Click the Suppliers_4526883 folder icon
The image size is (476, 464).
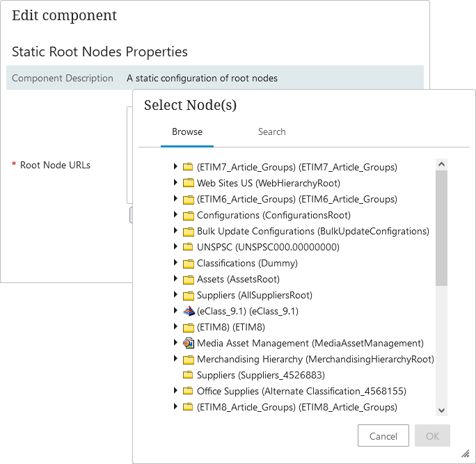point(188,375)
